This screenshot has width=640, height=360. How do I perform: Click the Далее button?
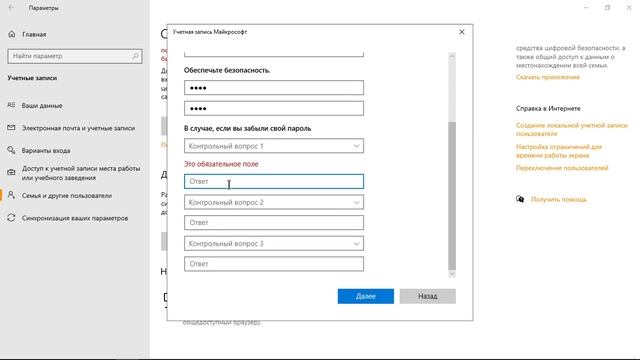(366, 296)
